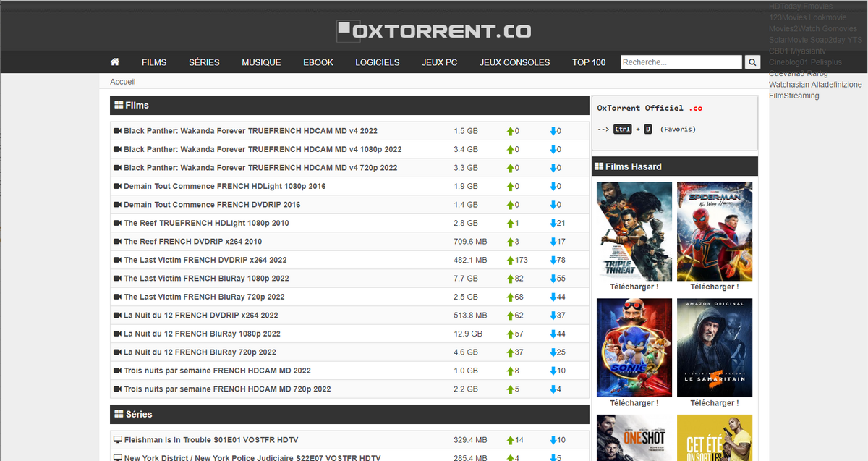Open the One Shot movie poster
868x461 pixels.
tap(634, 438)
